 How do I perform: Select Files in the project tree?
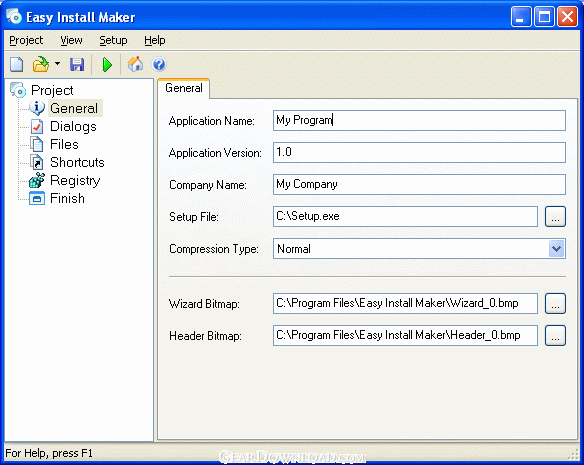point(64,144)
